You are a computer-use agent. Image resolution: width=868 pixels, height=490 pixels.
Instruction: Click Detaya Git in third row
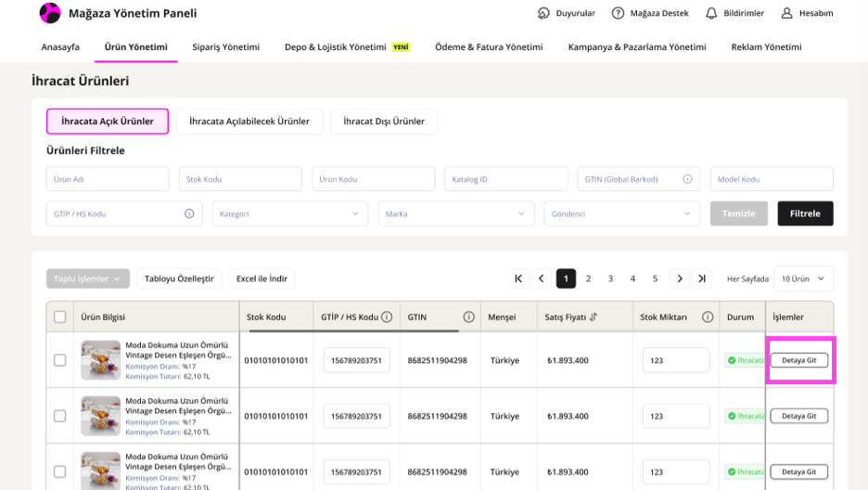coord(799,471)
